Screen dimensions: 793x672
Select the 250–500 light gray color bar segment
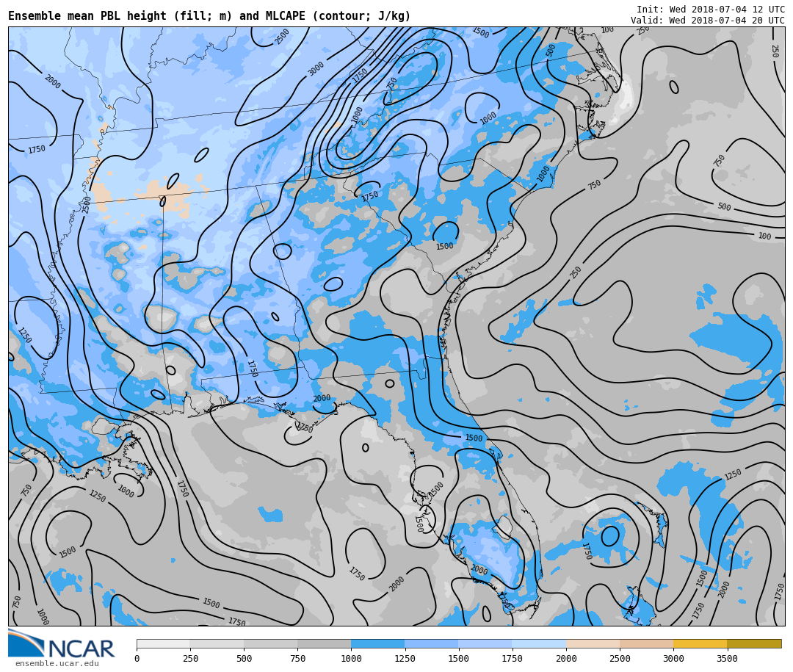(x=217, y=643)
